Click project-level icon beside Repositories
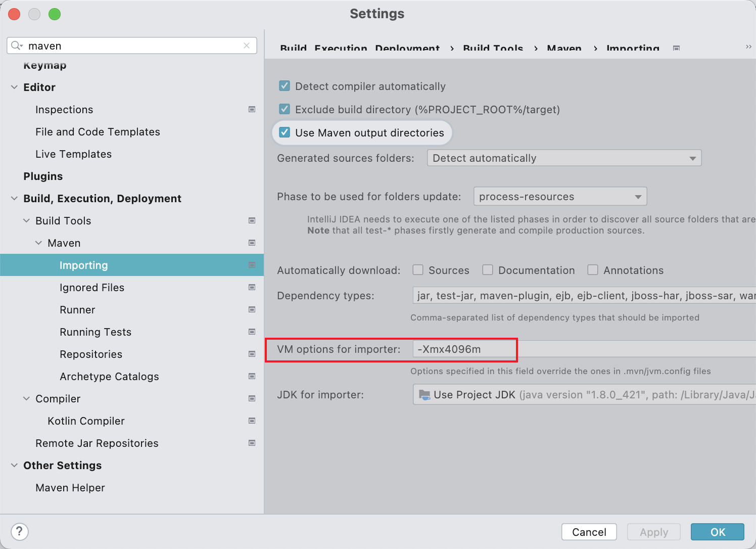756x549 pixels. pyautogui.click(x=252, y=354)
